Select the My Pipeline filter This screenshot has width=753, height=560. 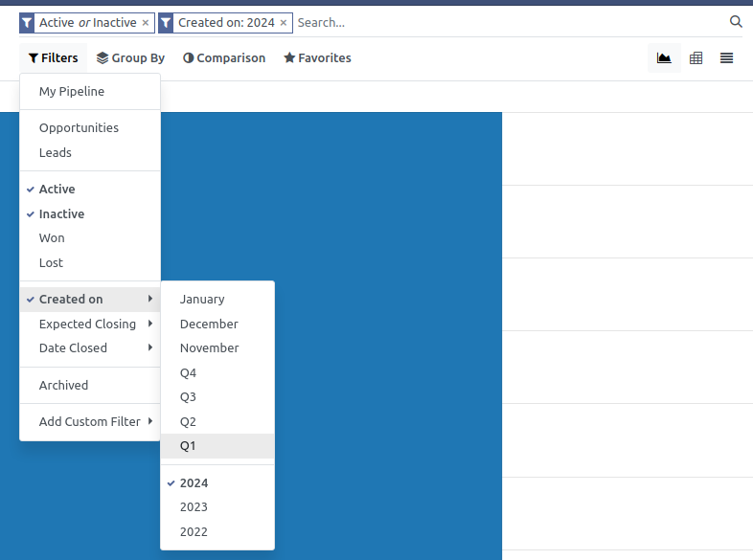pos(90,91)
